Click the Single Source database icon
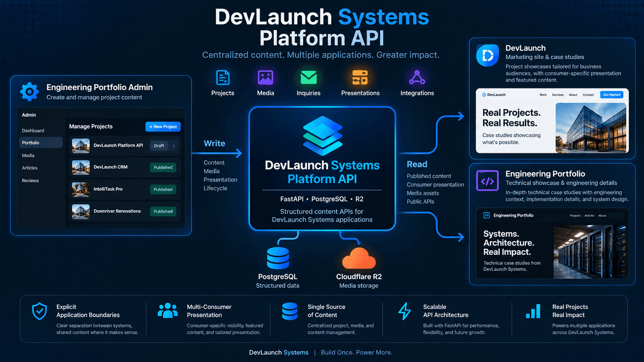This screenshot has width=644, height=362. point(289,311)
